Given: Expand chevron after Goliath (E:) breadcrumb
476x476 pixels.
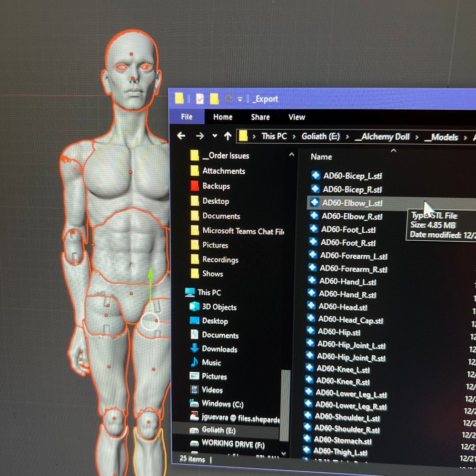Looking at the screenshot, I should [347, 137].
